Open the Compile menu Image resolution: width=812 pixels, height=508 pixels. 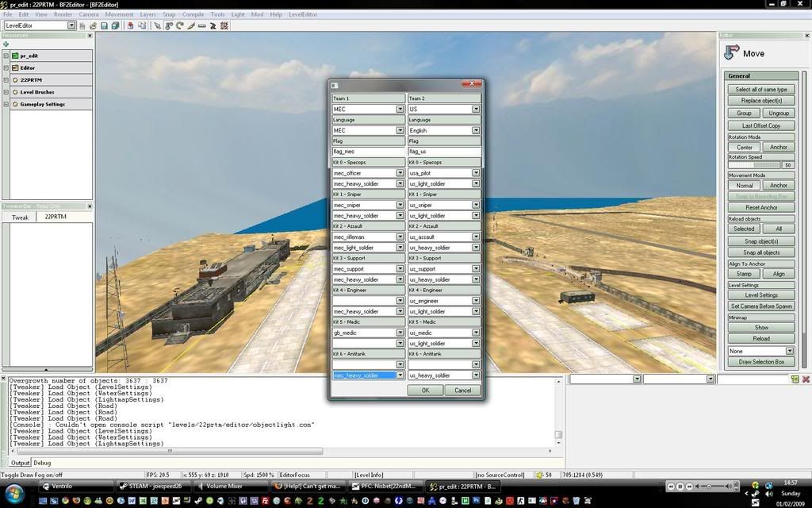pyautogui.click(x=193, y=14)
